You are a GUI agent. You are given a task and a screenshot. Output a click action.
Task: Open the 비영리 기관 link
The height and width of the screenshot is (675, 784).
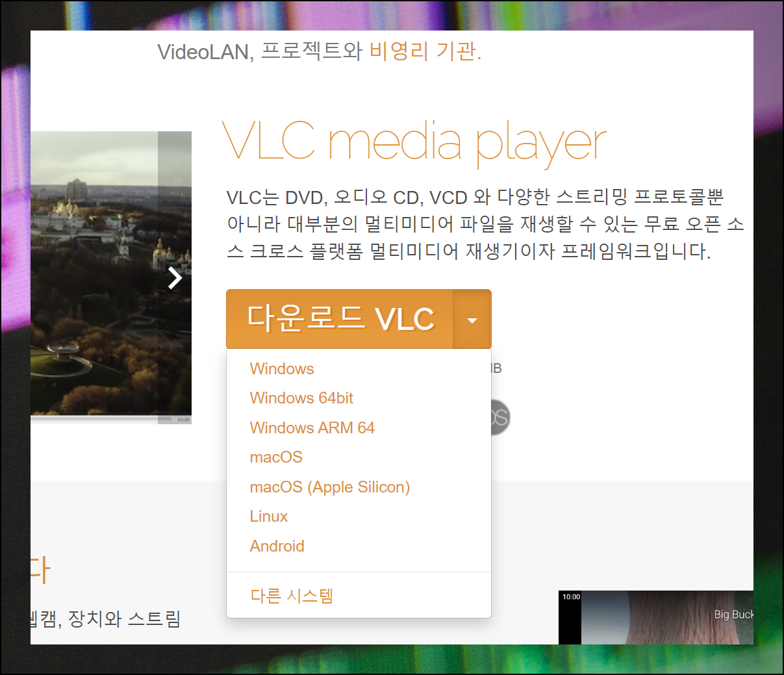[425, 51]
